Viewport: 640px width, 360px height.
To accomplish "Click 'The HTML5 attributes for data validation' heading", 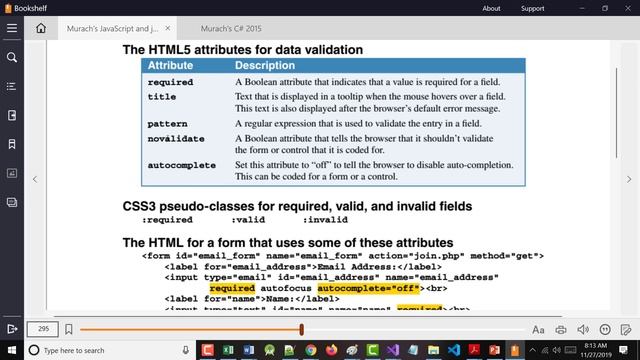I will coord(243,50).
